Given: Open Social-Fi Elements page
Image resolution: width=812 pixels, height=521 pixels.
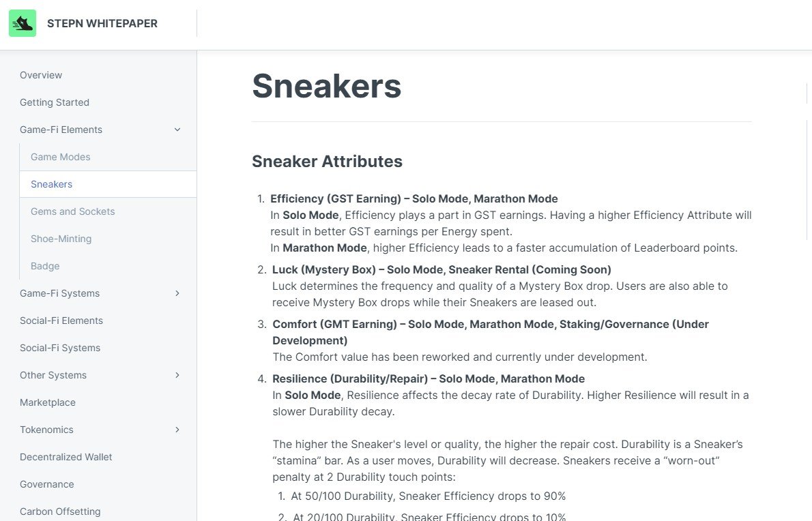Looking at the screenshot, I should pyautogui.click(x=61, y=321).
